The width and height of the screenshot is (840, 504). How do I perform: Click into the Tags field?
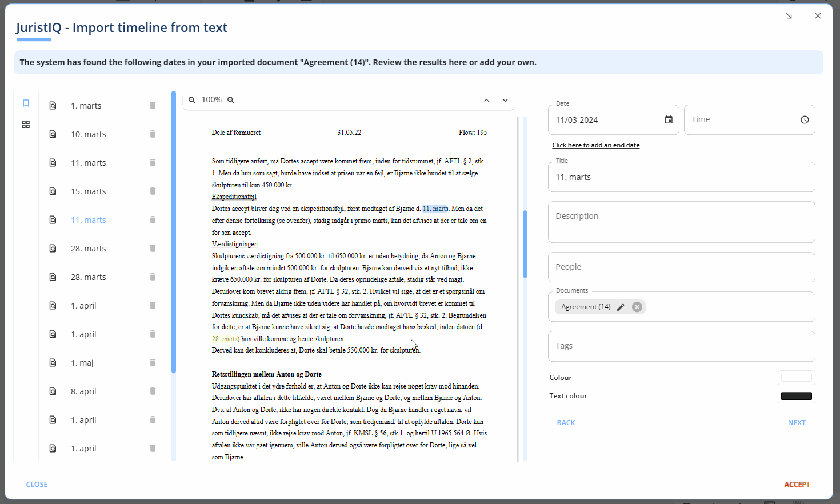coord(682,346)
